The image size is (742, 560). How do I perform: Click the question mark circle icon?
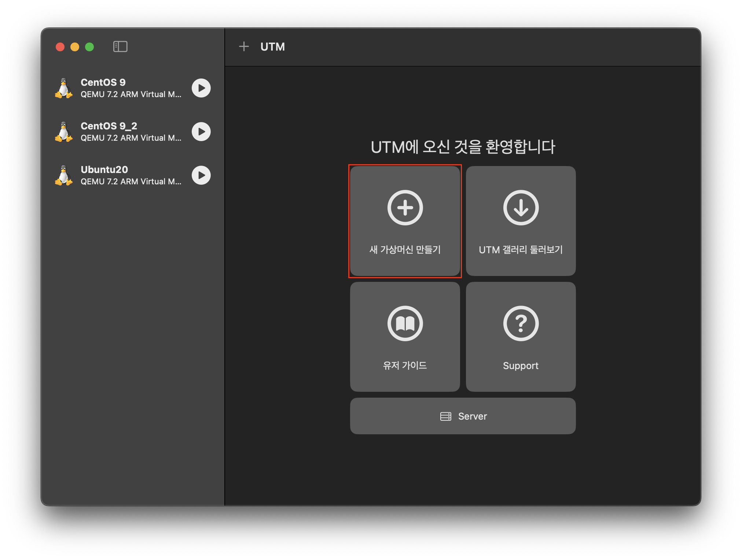521,323
